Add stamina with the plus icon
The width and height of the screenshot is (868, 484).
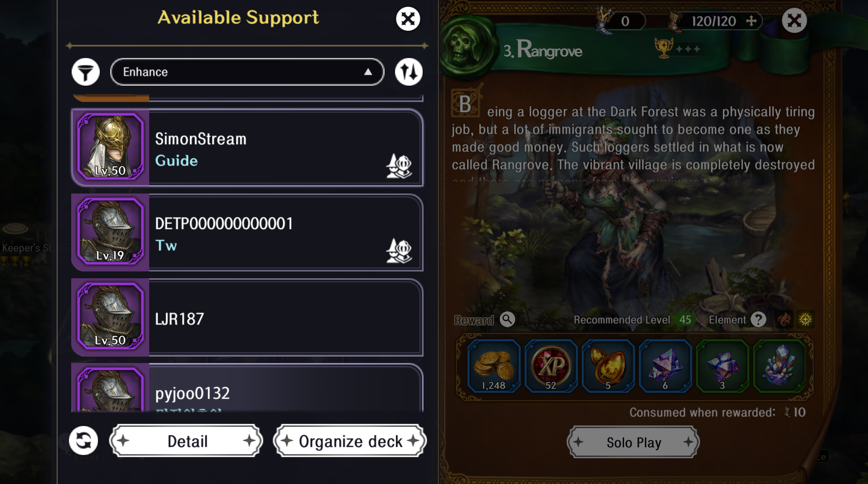coord(751,21)
